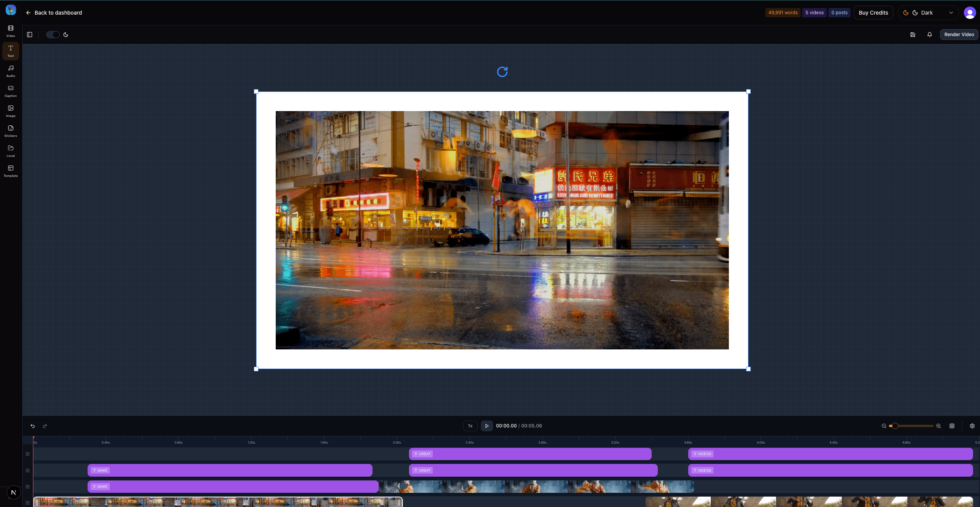Click the dark mode moon icon
The height and width of the screenshot is (507, 980).
(x=66, y=35)
